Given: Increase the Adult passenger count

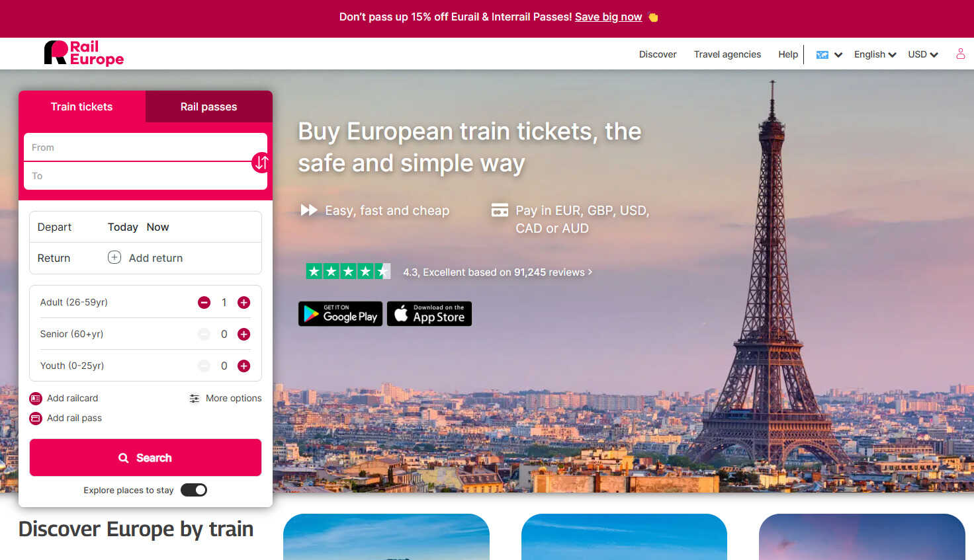Looking at the screenshot, I should pos(243,303).
